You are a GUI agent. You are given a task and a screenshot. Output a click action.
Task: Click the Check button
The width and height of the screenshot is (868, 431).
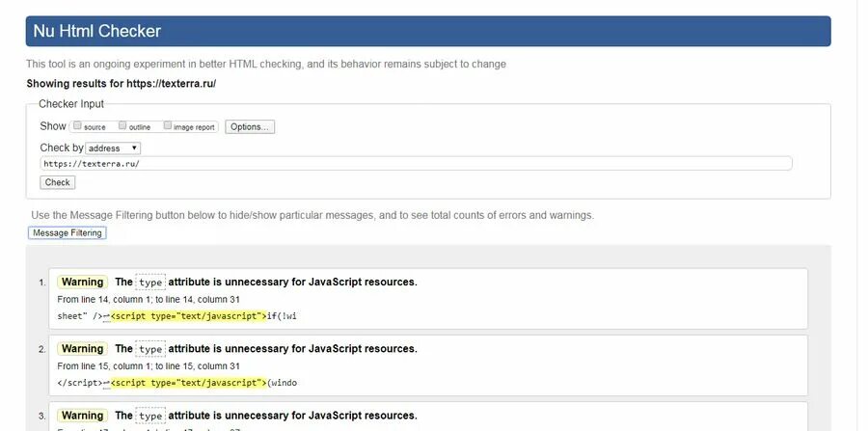click(58, 182)
